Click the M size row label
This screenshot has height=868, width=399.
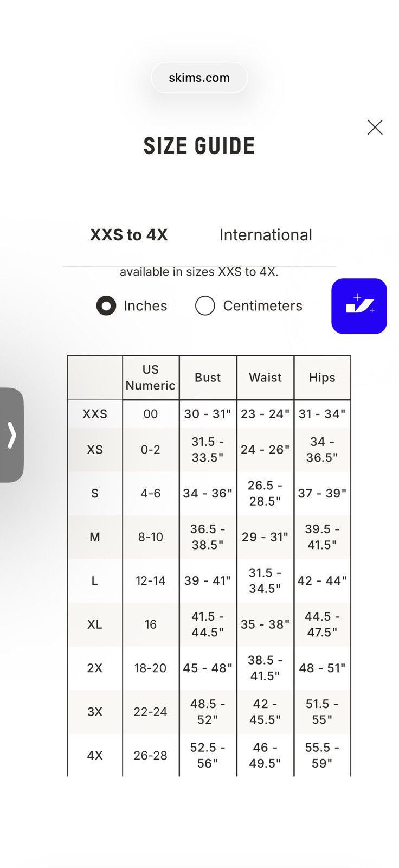(95, 537)
